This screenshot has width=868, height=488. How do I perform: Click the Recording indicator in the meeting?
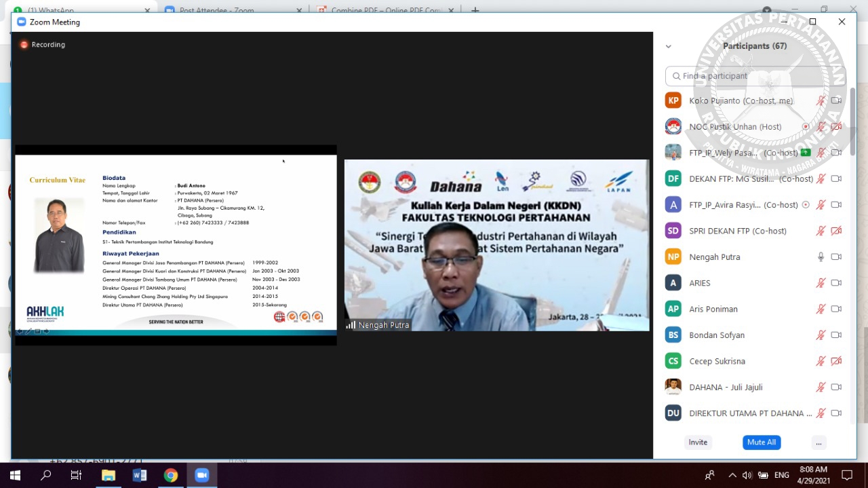pos(42,45)
